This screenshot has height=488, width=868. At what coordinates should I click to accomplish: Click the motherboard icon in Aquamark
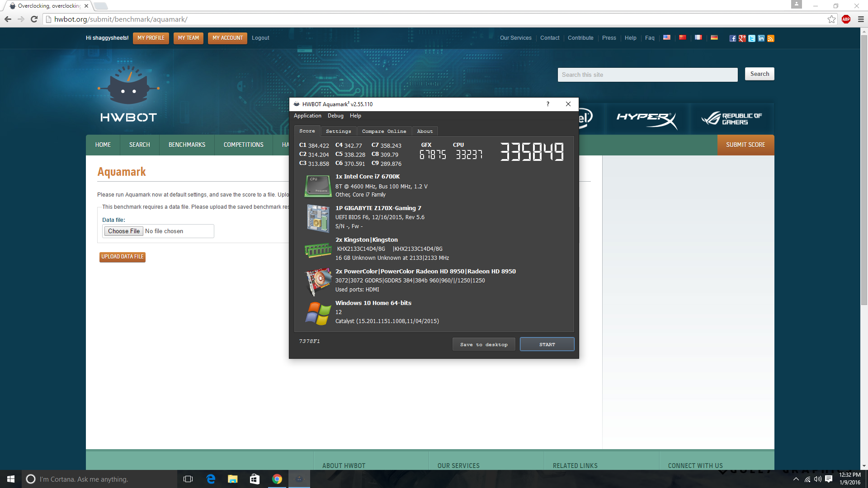coord(318,218)
